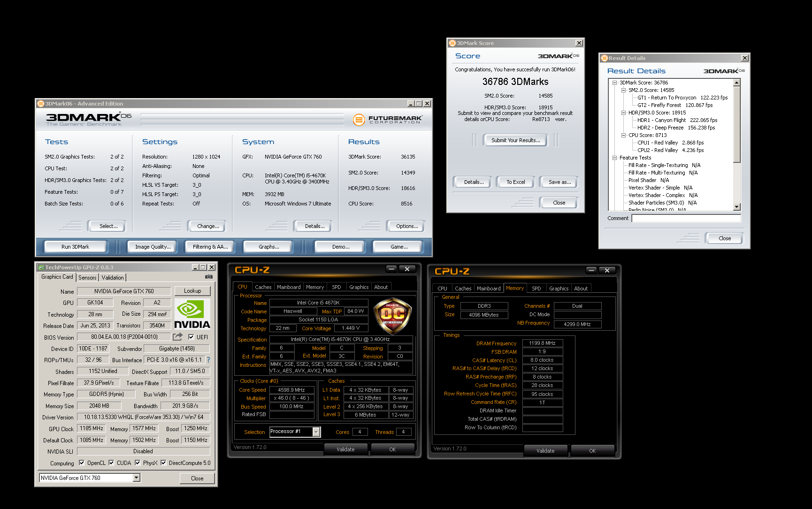Open Image Quality settings

[153, 247]
